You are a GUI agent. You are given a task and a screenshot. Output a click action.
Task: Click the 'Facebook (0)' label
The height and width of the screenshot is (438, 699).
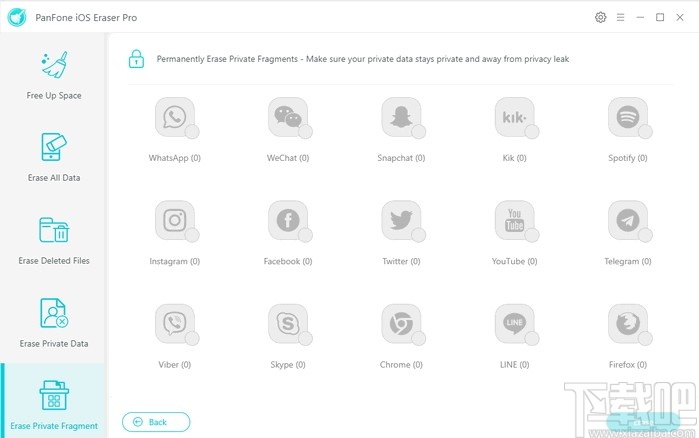point(288,262)
